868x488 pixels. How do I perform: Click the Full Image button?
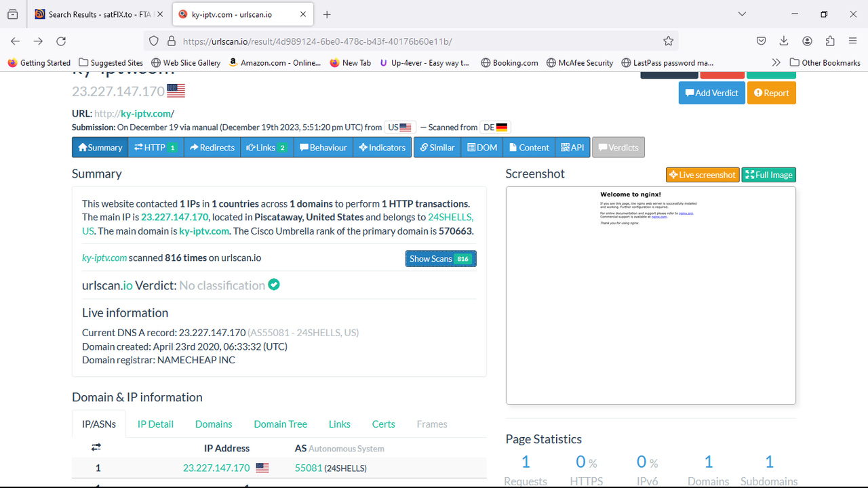769,175
